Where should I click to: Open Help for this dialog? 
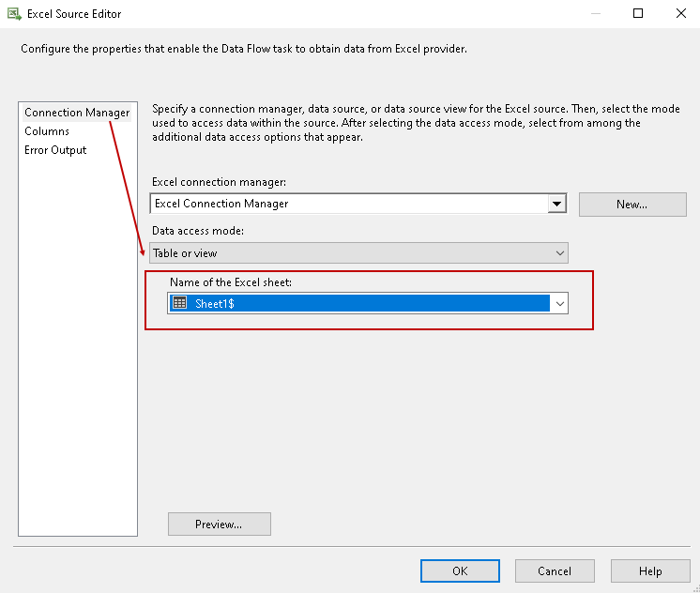[650, 570]
